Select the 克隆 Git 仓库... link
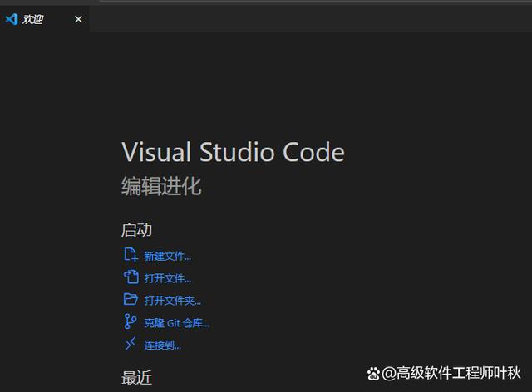The image size is (532, 392). click(x=177, y=323)
